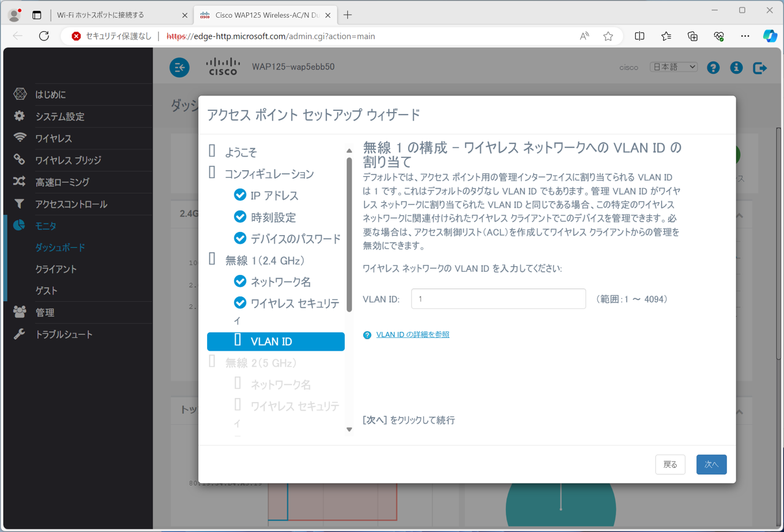Click the 管理 users icon

pos(20,312)
